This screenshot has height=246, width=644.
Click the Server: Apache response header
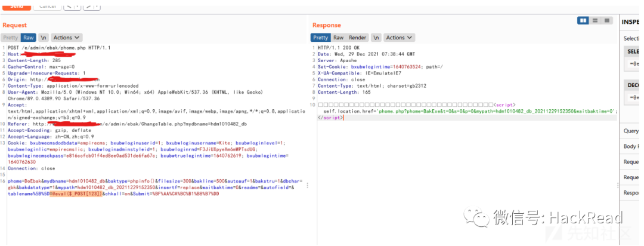(x=336, y=60)
